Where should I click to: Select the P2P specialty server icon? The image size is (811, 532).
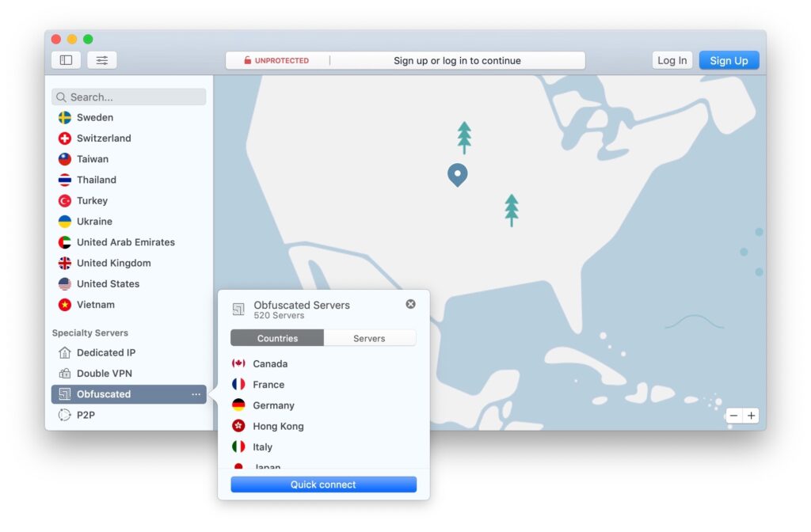pyautogui.click(x=65, y=415)
